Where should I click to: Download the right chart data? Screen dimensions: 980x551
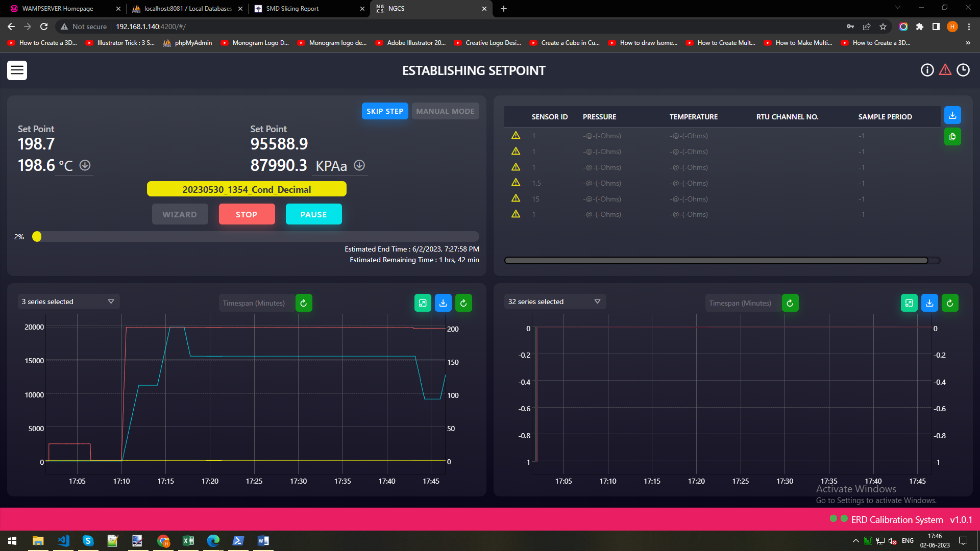click(x=929, y=303)
